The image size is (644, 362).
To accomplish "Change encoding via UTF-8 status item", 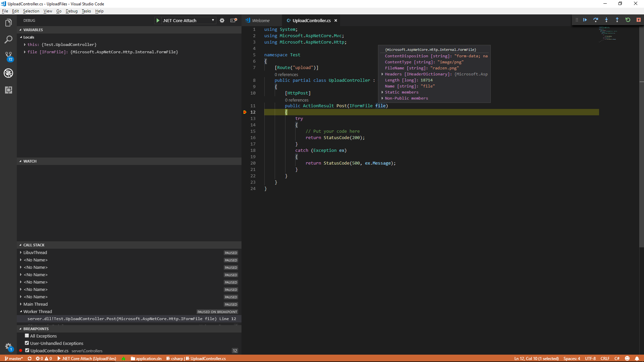I will (590, 358).
